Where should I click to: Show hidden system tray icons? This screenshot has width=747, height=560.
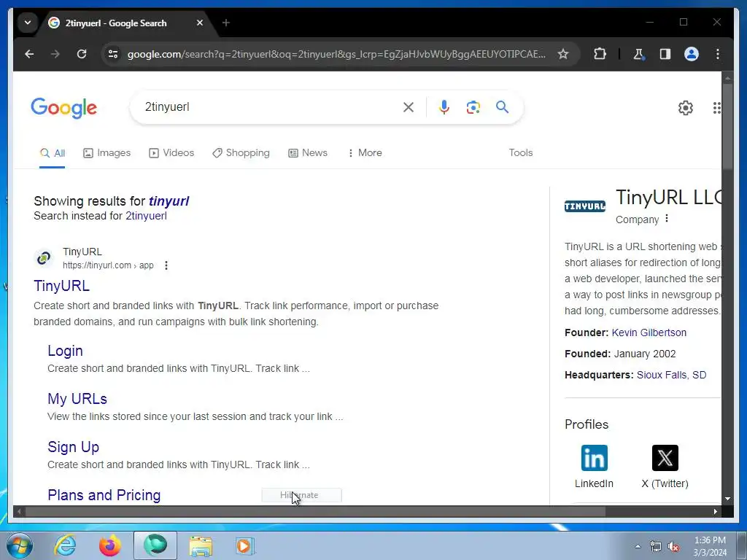point(638,546)
